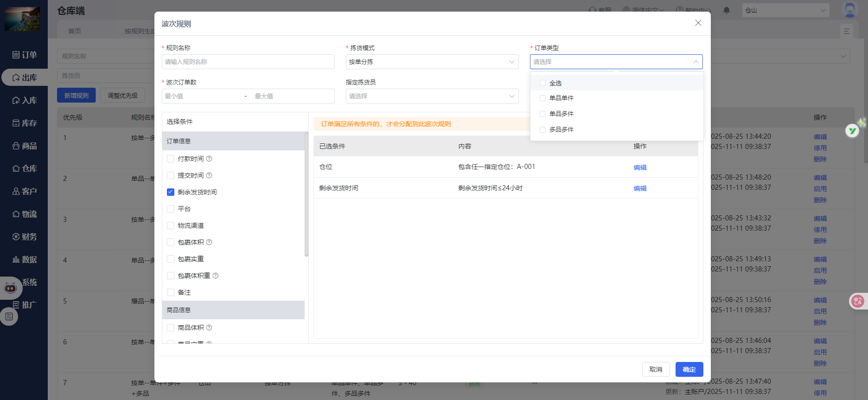Click the help icon beside 包裹体积
Viewport: 868px width, 400px height.
[209, 242]
